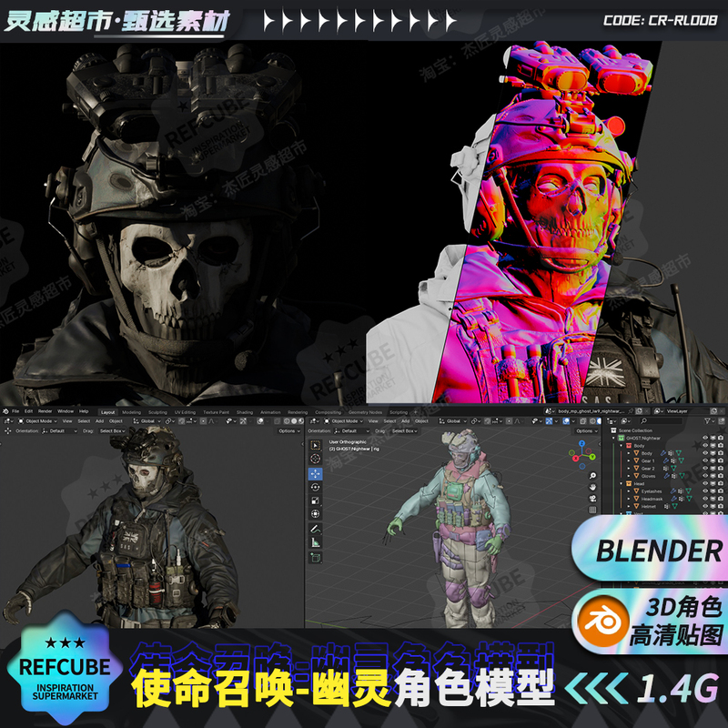The height and width of the screenshot is (728, 728).
Task: Open Object Mode dropdown in left viewport
Action: tap(37, 421)
